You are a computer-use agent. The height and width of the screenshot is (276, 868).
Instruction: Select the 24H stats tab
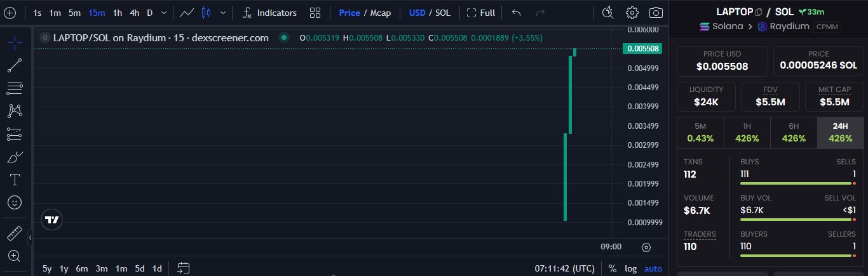coord(841,133)
